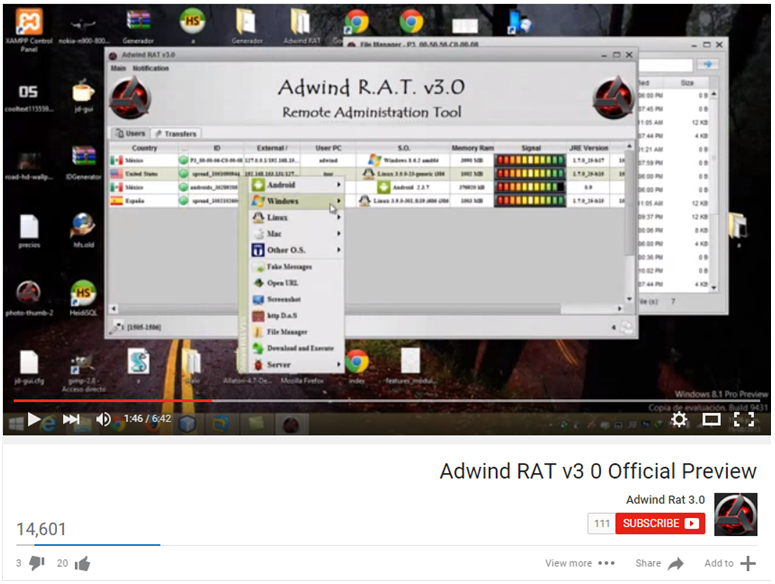Subscribe to Adwind Rat 3.0 channel
Screen dimensions: 775x584
660,523
